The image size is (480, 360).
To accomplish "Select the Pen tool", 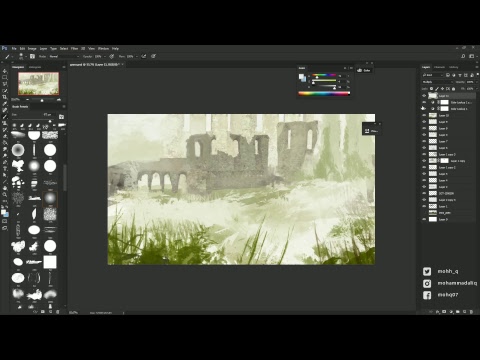I will pyautogui.click(x=5, y=162).
